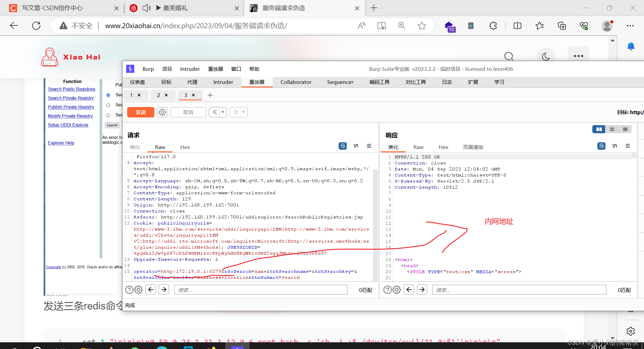Open the Publish Private Registry link

tap(71, 107)
